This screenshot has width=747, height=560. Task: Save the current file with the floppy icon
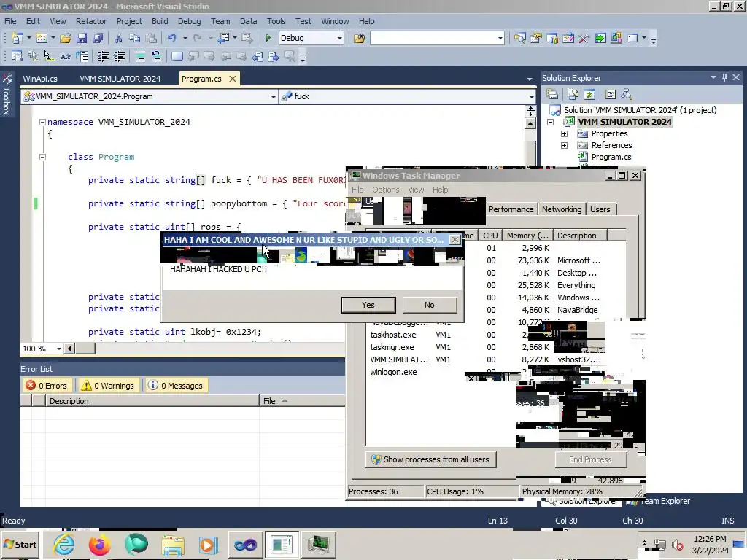tap(82, 38)
